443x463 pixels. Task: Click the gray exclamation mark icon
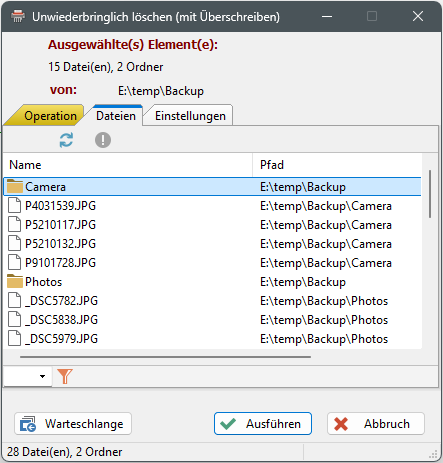pyautogui.click(x=103, y=140)
